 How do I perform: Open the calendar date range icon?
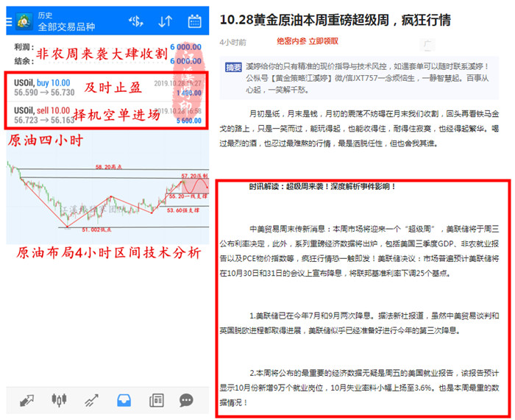pos(194,21)
